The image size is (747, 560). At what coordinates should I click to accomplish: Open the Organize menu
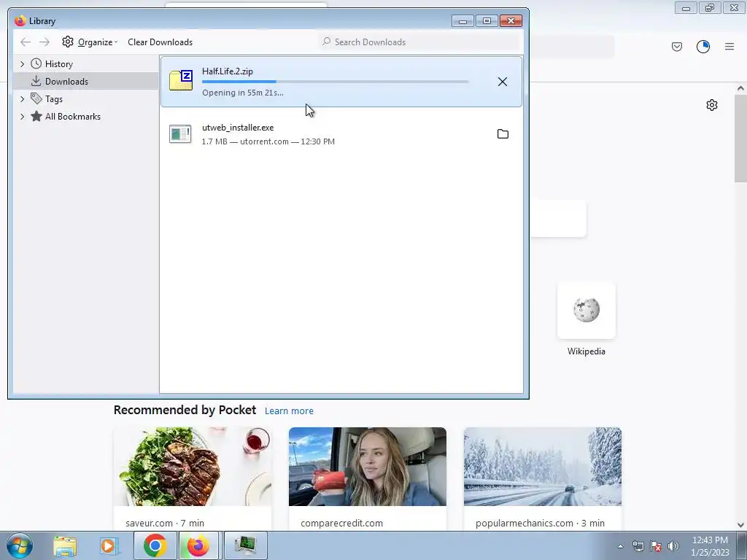click(x=90, y=42)
